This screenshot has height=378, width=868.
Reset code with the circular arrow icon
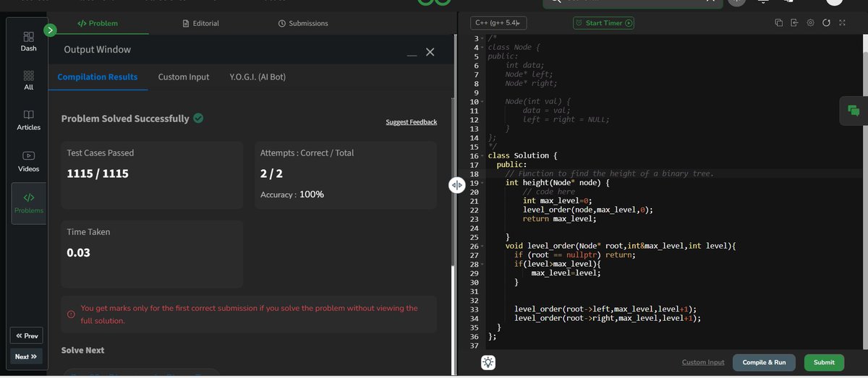pyautogui.click(x=826, y=23)
